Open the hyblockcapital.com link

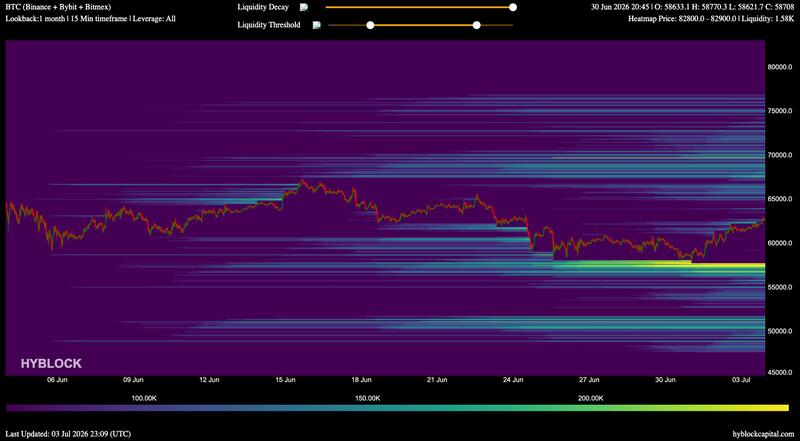(x=763, y=433)
